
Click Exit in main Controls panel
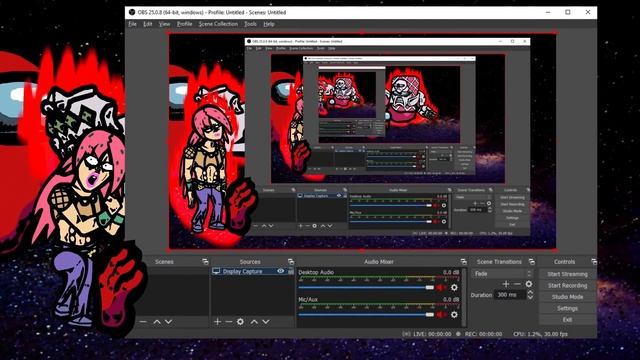567,320
